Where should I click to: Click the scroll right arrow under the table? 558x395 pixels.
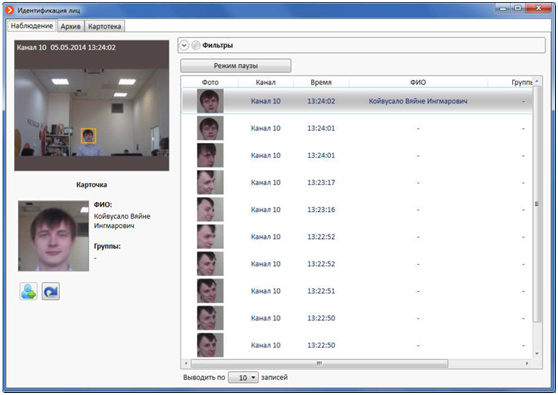[x=527, y=363]
